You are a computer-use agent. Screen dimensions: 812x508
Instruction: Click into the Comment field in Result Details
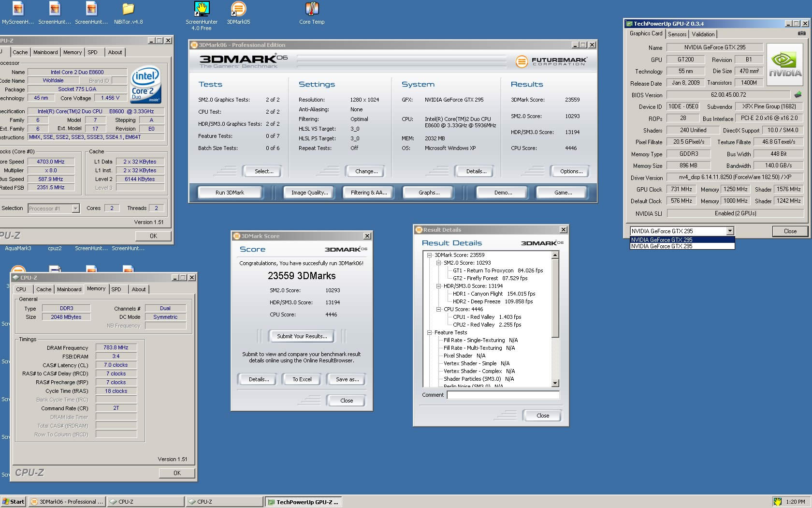[503, 395]
